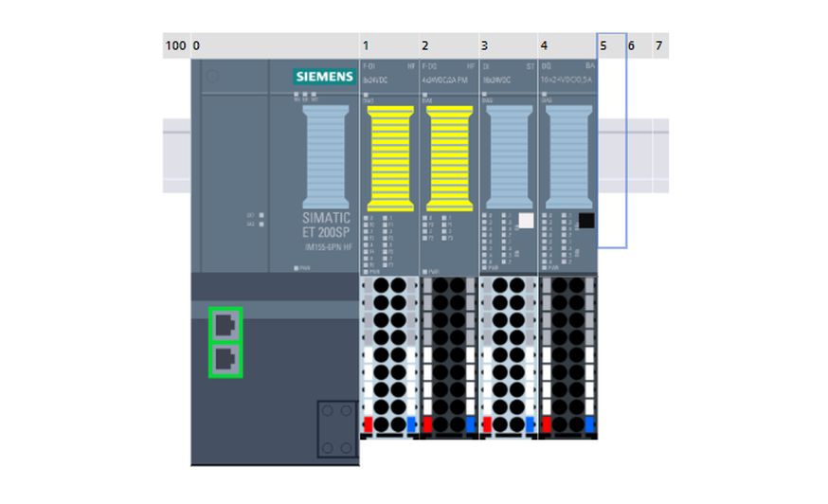The height and width of the screenshot is (504, 828).
Task: Click slot number 2 header
Action: pyautogui.click(x=449, y=45)
